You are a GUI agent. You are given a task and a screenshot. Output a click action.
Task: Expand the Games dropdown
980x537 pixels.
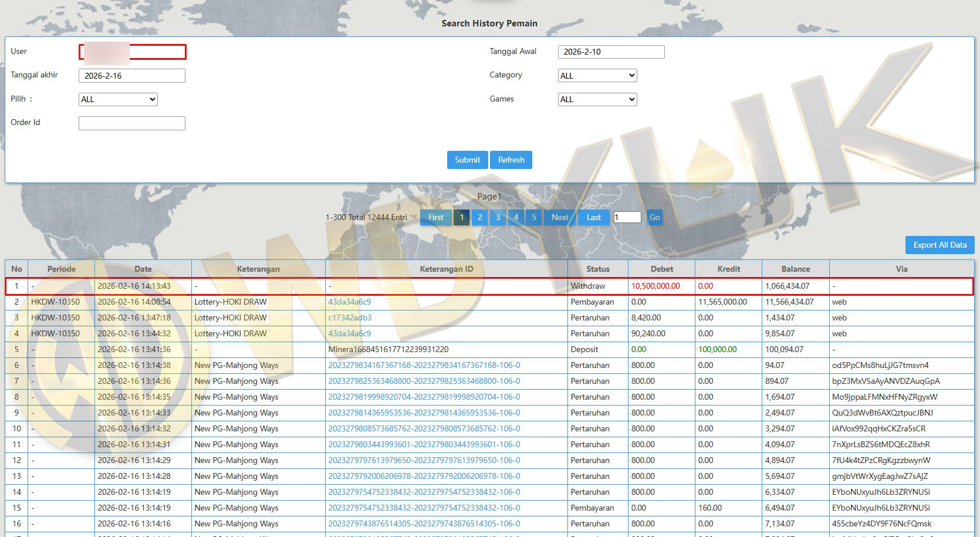[597, 99]
